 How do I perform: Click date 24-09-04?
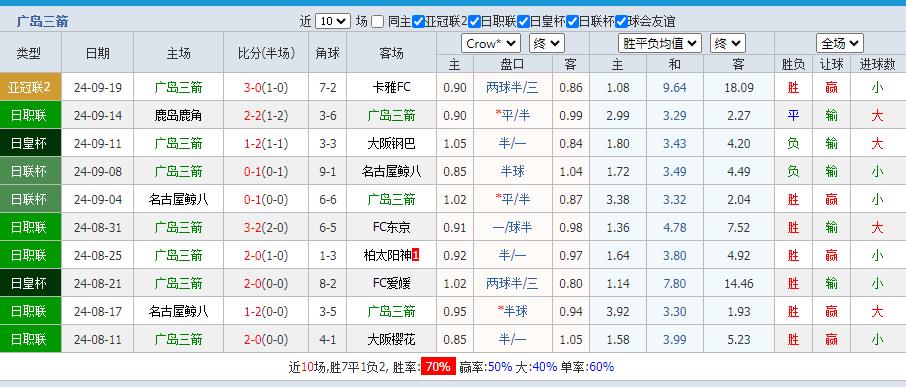[98, 199]
